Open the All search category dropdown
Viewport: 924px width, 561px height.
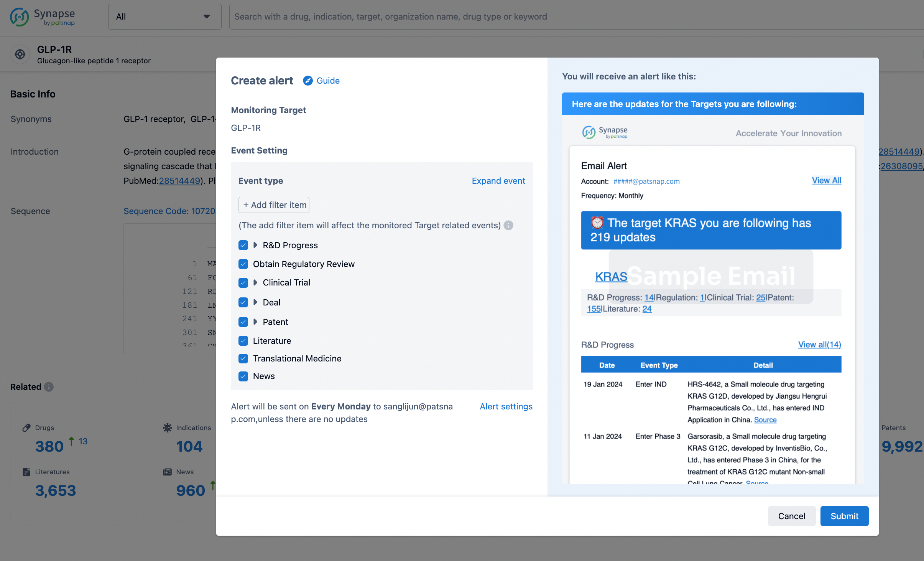point(164,16)
